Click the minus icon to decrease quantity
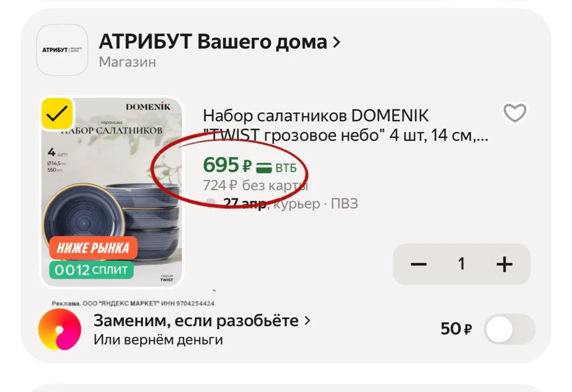Screen dimensions: 572x392 [x=419, y=264]
